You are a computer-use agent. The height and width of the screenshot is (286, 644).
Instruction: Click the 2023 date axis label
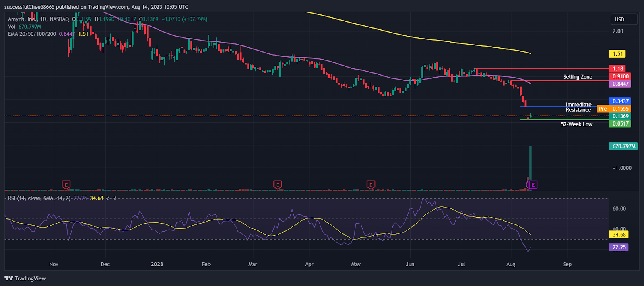[157, 264]
